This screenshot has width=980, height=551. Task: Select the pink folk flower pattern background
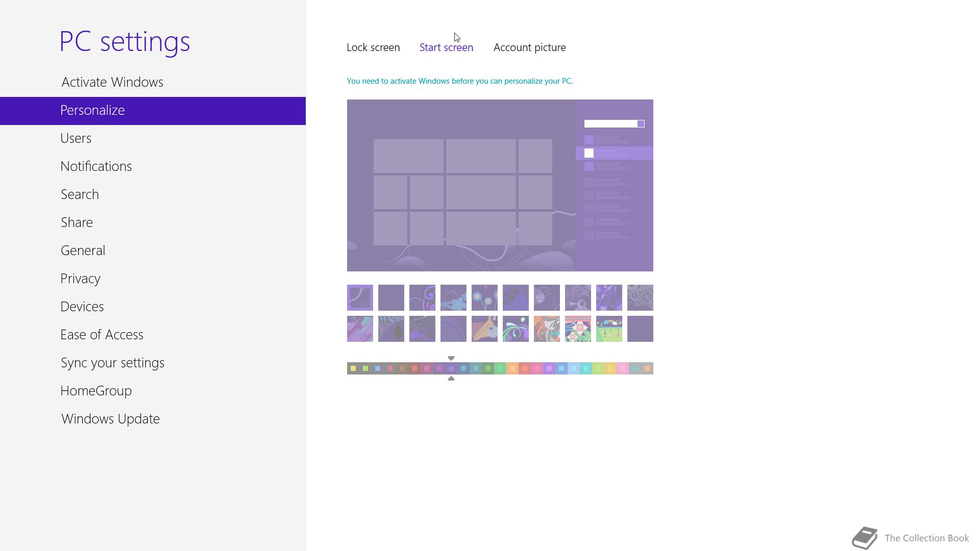tap(578, 329)
